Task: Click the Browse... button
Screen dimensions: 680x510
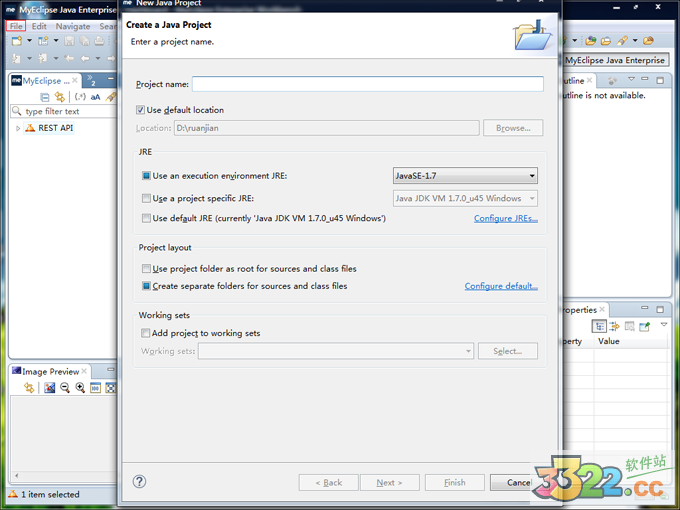Action: click(513, 128)
